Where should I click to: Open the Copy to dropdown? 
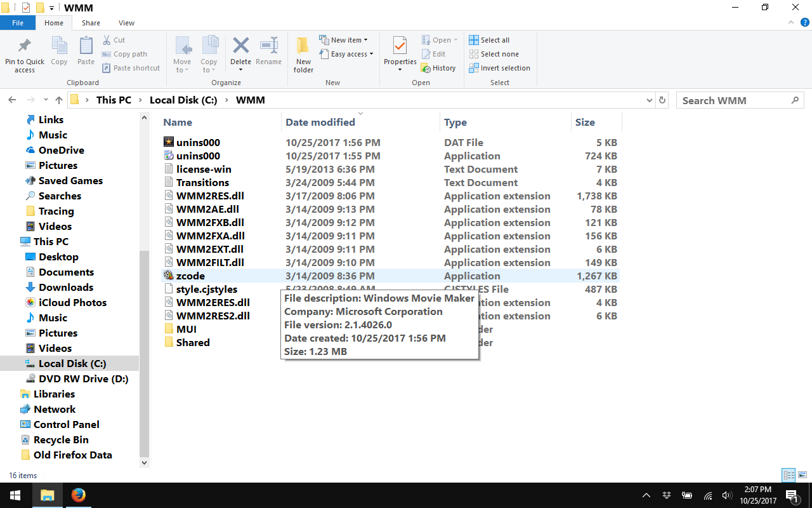(209, 66)
